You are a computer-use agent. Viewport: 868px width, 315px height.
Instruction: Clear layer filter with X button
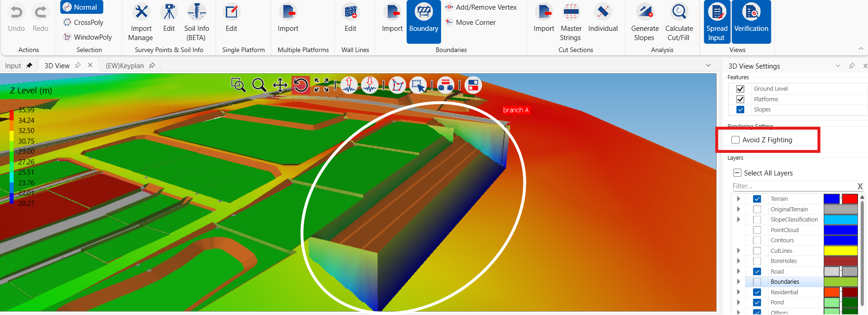coord(860,186)
